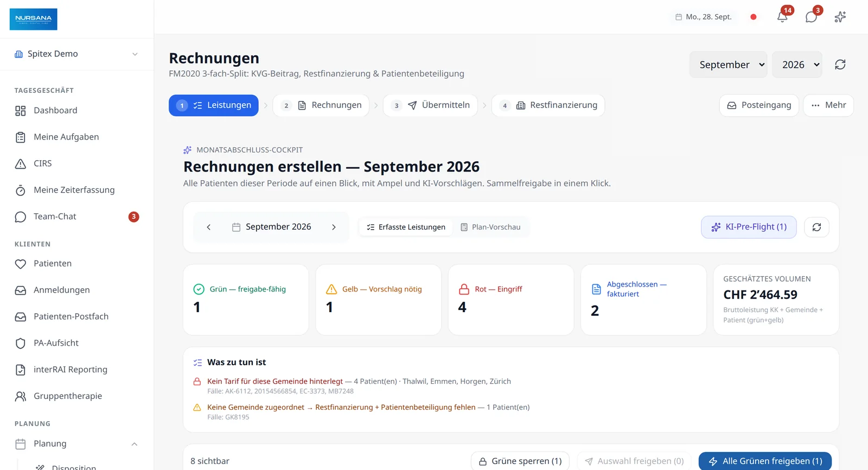
Task: Open Gruppentherapie in sidebar
Action: (x=76, y=396)
